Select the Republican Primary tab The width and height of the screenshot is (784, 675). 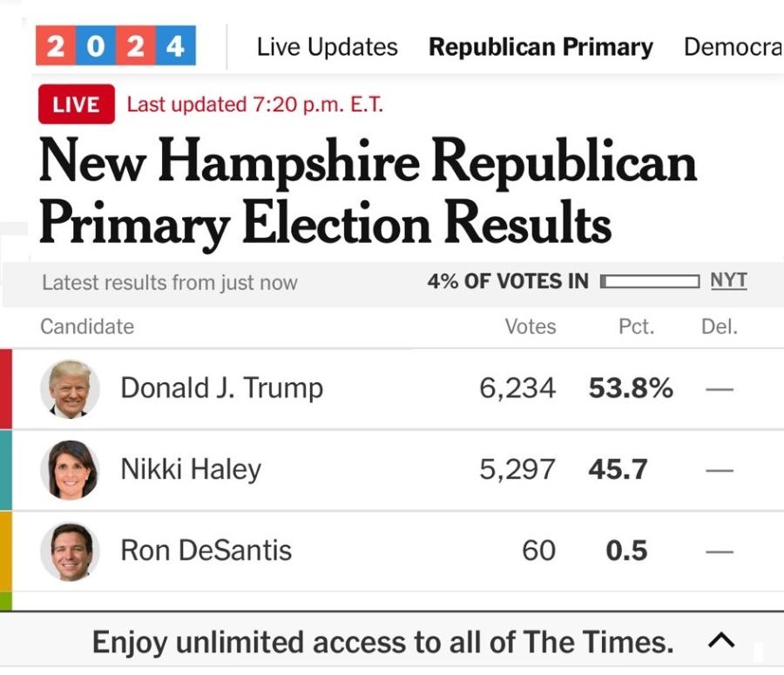pyautogui.click(x=541, y=47)
